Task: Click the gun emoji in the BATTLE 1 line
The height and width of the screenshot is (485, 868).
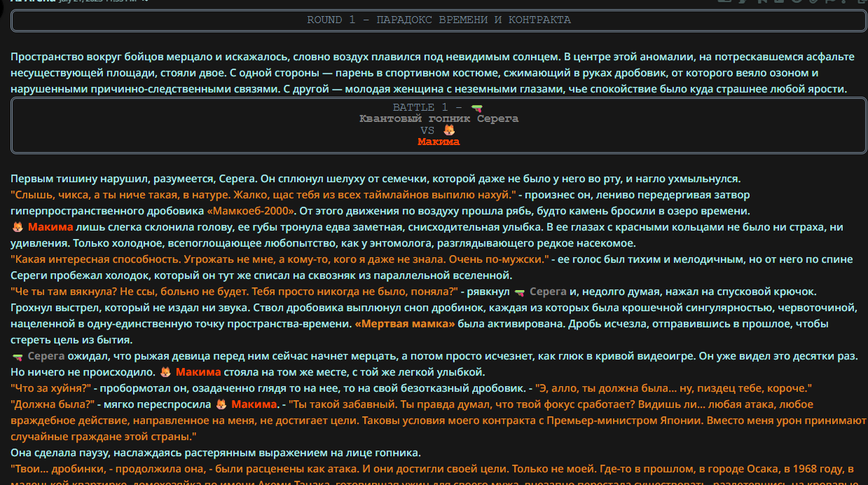Action: [x=477, y=108]
